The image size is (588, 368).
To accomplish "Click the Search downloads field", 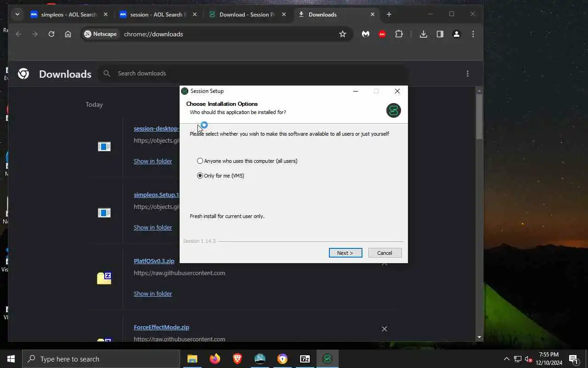I will pyautogui.click(x=253, y=74).
